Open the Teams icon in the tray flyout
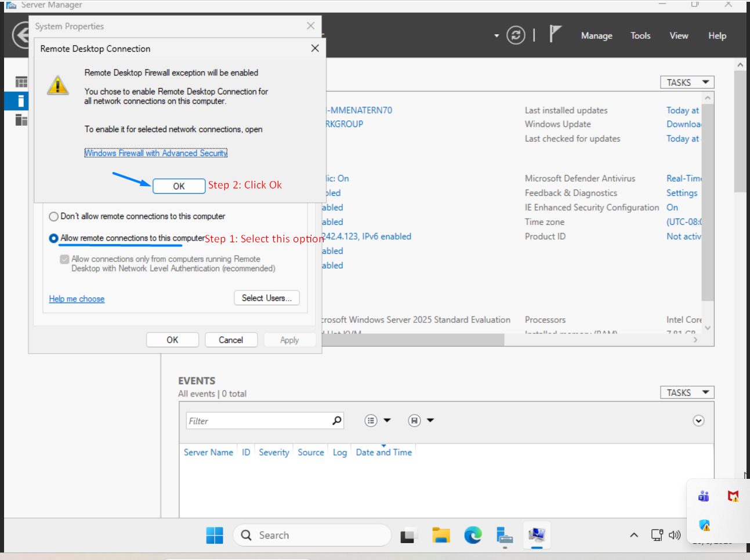This screenshot has width=750, height=560. [x=704, y=496]
